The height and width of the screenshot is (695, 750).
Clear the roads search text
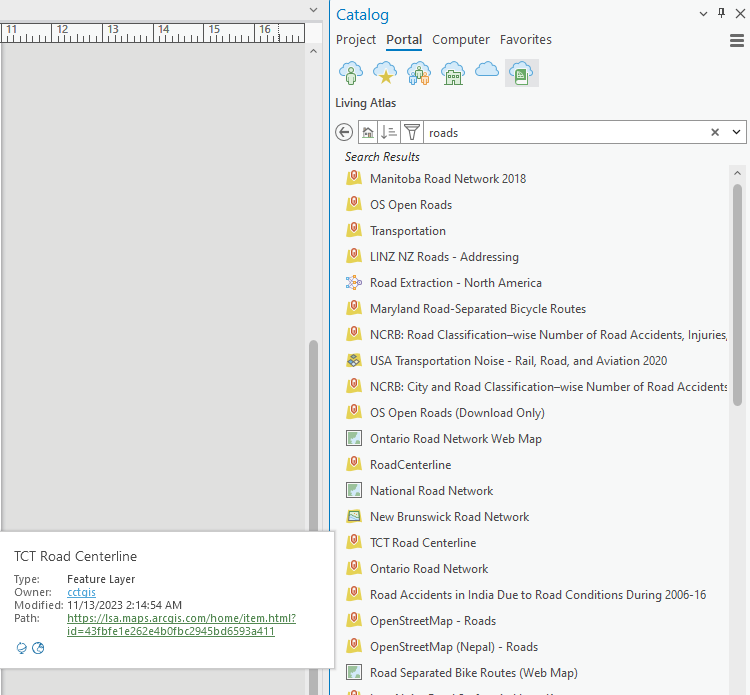(715, 132)
